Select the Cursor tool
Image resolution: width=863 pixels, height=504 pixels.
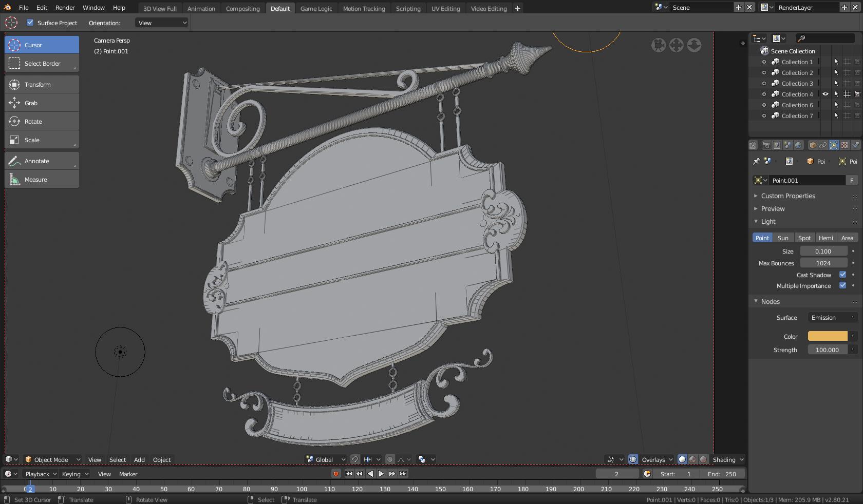[x=42, y=45]
